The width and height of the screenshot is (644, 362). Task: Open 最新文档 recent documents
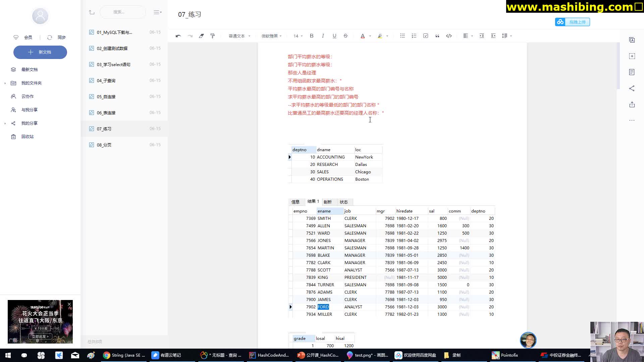[x=30, y=70]
